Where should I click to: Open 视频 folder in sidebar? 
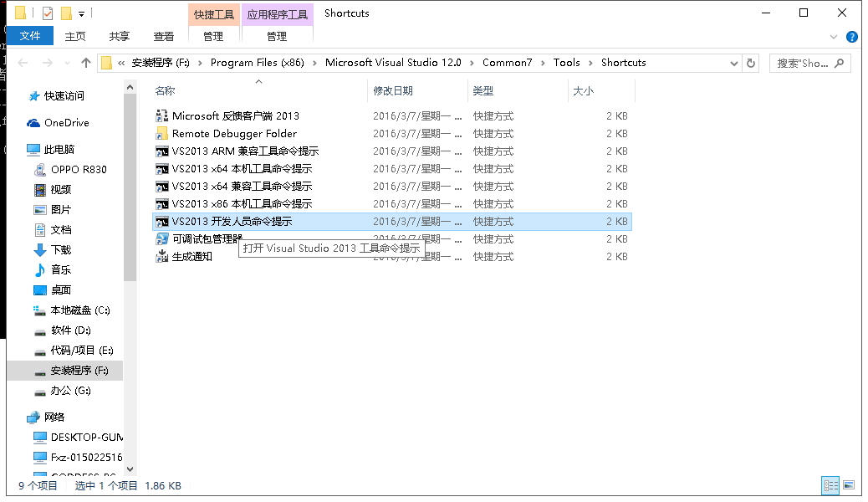pyautogui.click(x=61, y=189)
